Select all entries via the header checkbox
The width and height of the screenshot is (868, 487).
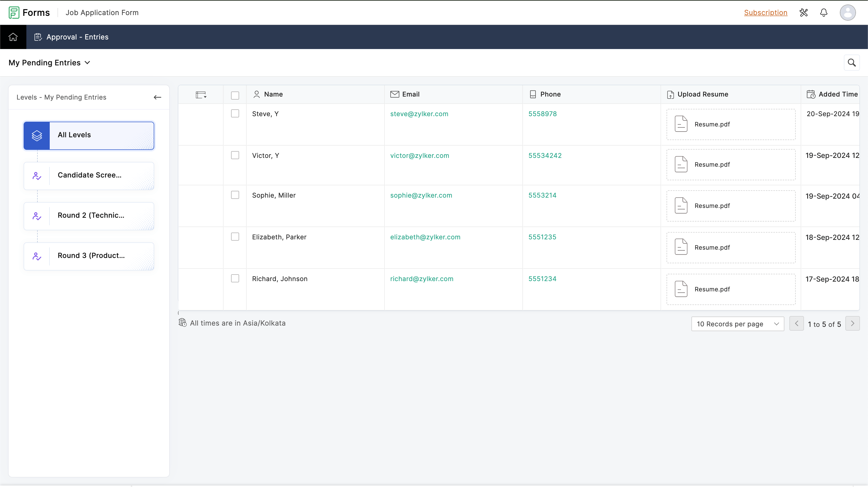tap(235, 96)
